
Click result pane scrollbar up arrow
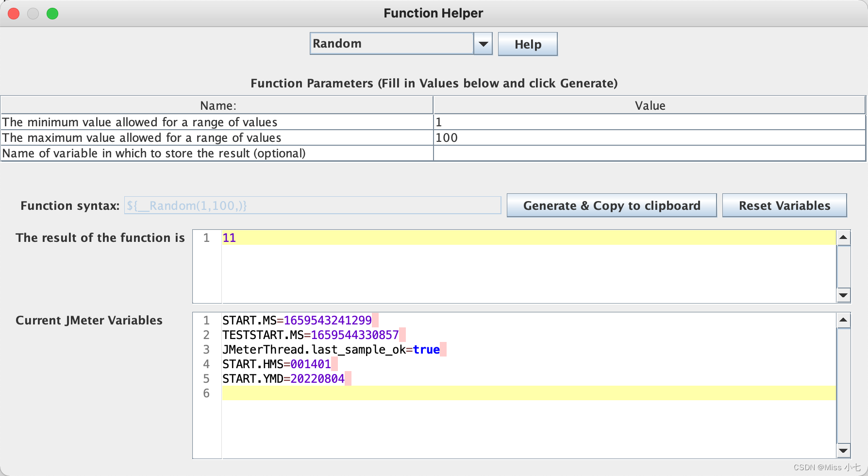point(844,238)
